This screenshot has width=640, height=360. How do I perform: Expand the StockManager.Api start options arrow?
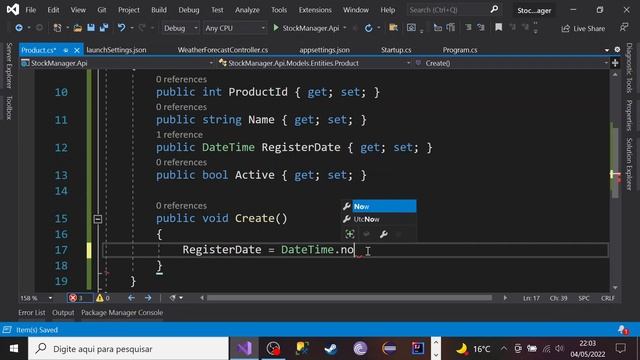[345, 28]
